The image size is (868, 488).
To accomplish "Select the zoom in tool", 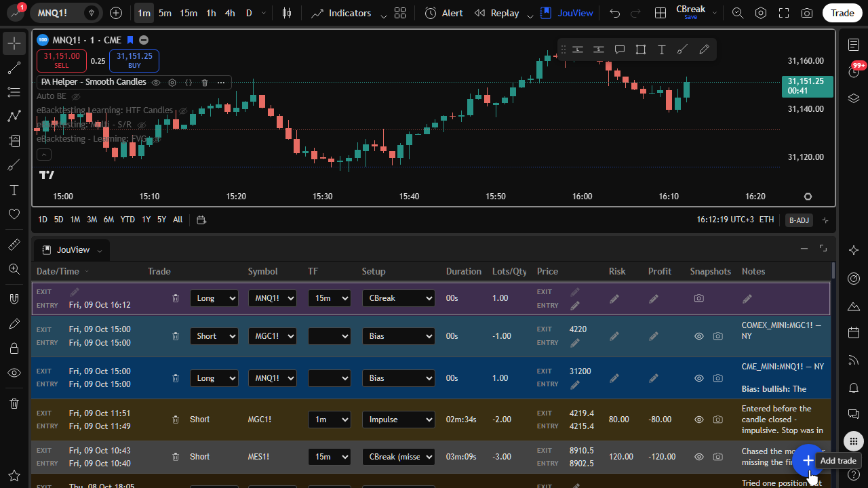I will [x=14, y=269].
